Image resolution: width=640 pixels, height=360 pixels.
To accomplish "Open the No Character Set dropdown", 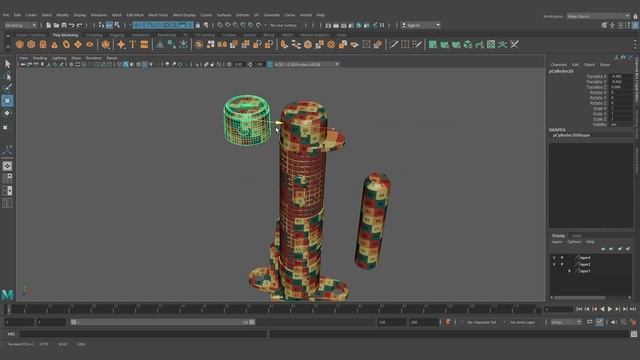I will (x=482, y=322).
